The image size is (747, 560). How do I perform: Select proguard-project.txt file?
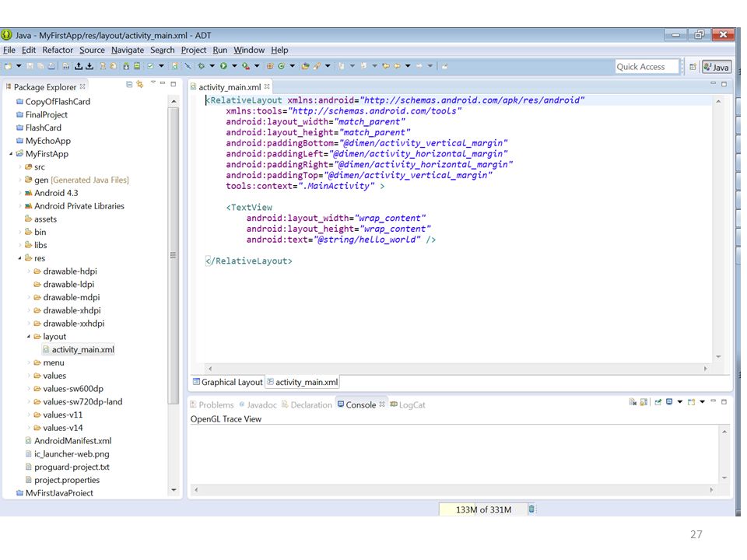(x=72, y=467)
